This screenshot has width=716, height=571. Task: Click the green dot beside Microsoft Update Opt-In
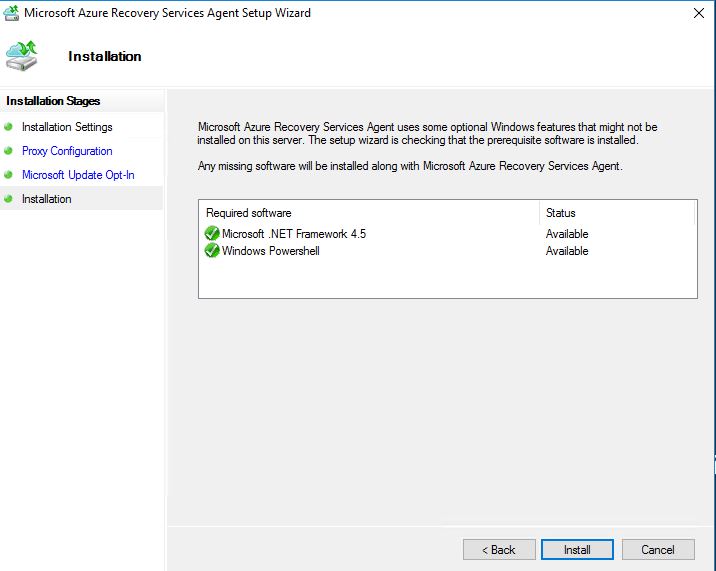tap(8, 174)
